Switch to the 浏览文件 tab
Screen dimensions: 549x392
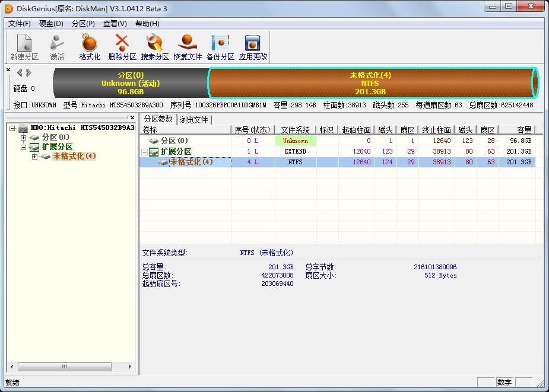tap(193, 120)
